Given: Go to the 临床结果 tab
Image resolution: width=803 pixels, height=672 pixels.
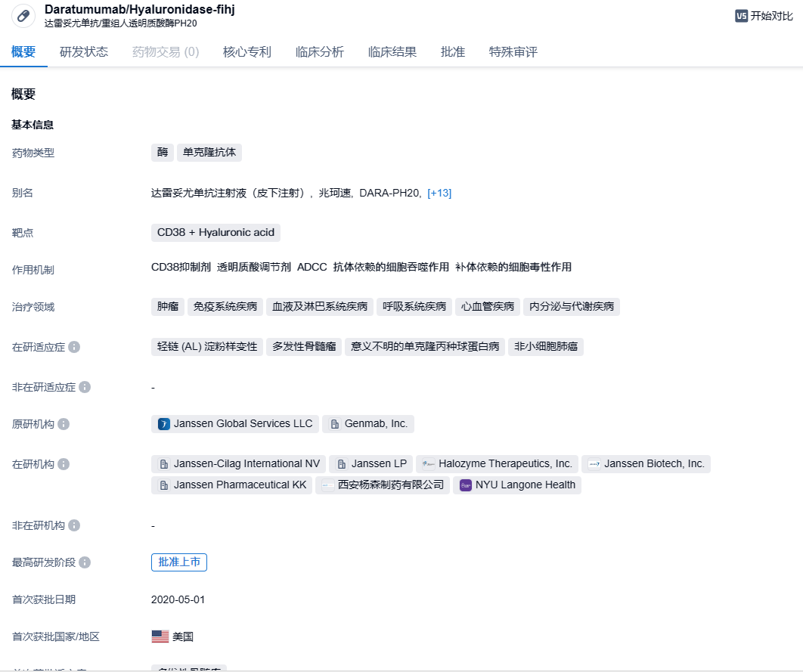Looking at the screenshot, I should [392, 52].
